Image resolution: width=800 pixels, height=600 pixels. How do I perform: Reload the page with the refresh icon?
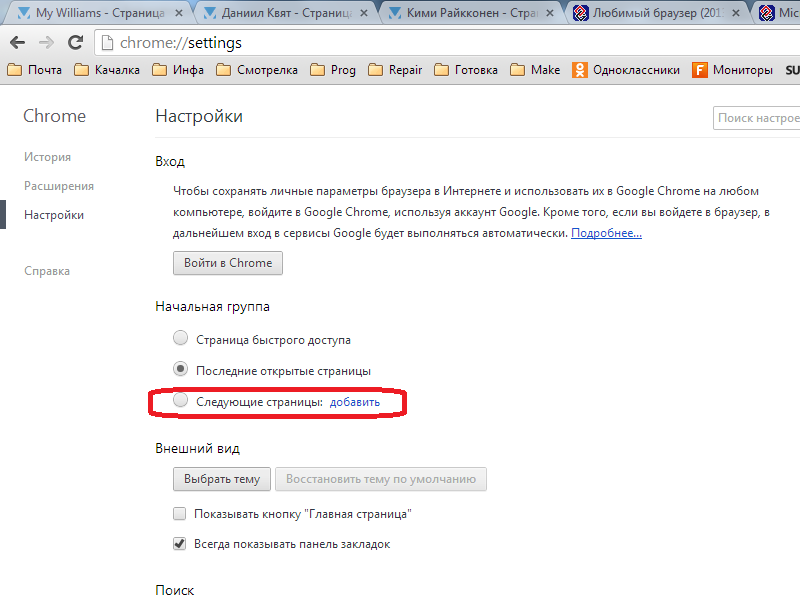(x=76, y=42)
